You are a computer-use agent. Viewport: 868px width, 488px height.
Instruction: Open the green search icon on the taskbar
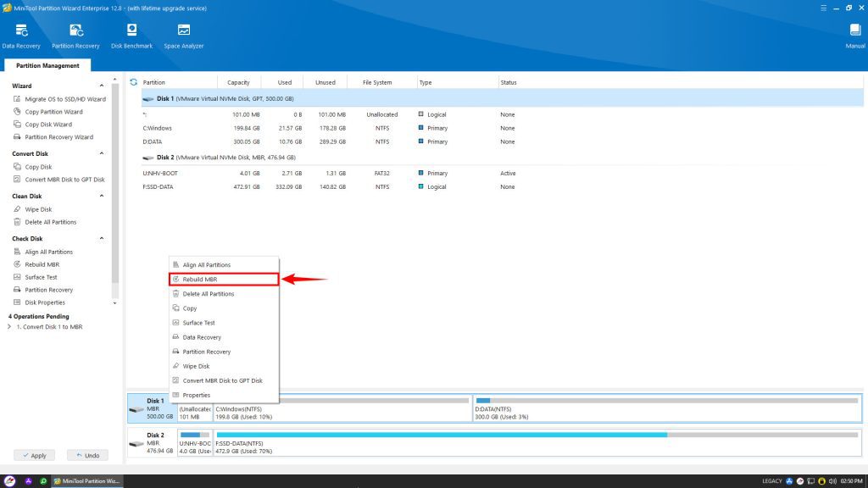43,481
